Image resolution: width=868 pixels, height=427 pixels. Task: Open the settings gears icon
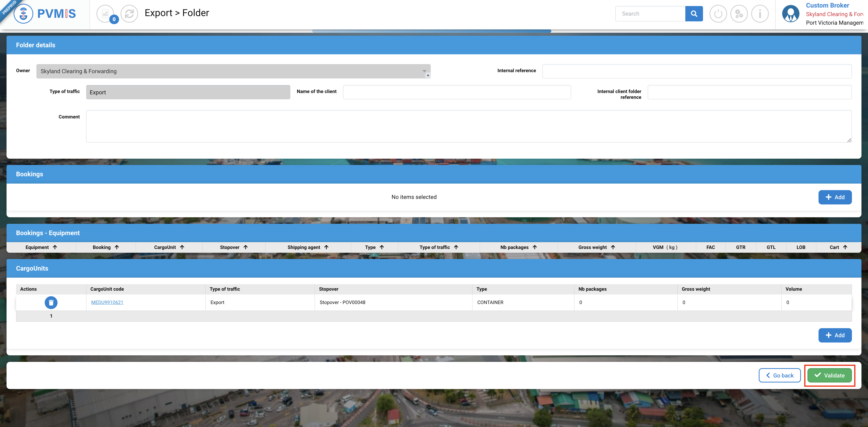pos(739,14)
